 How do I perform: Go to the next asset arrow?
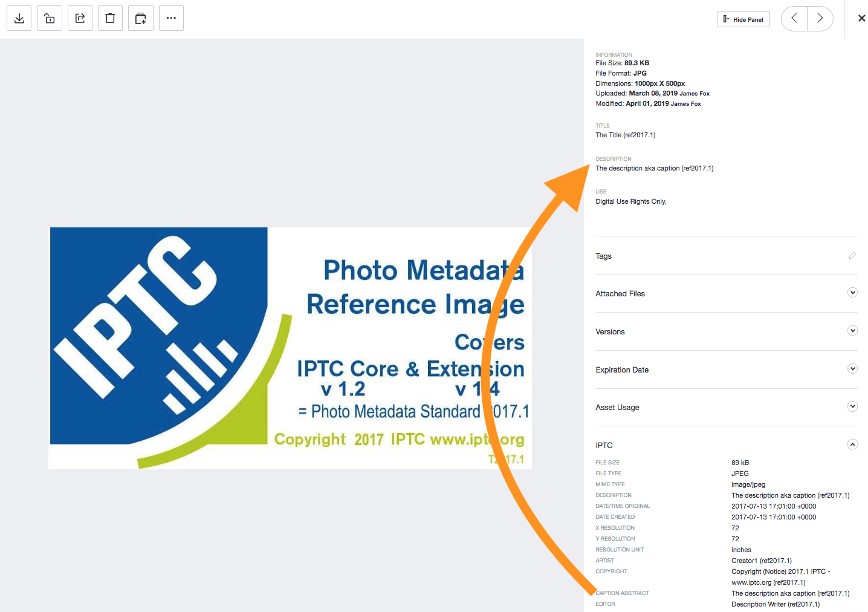click(x=820, y=18)
